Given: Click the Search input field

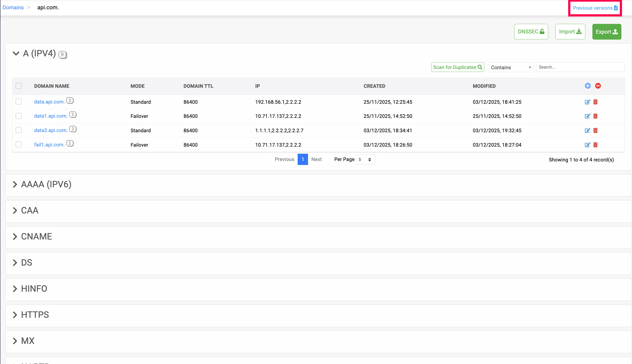Looking at the screenshot, I should (580, 67).
